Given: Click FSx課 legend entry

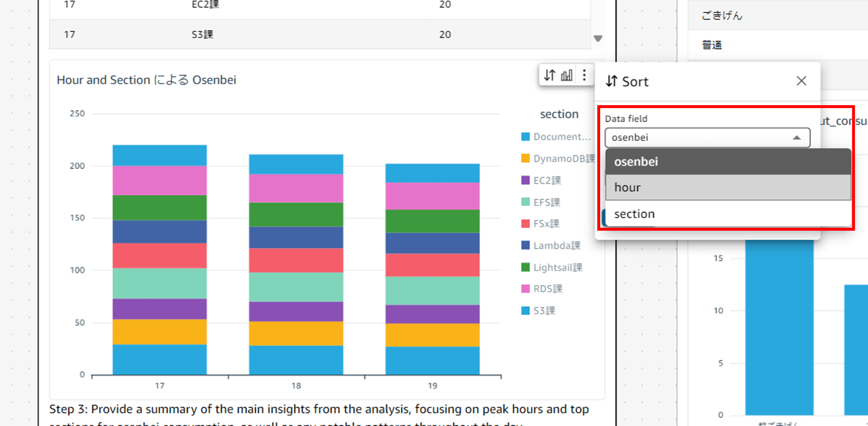Looking at the screenshot, I should [x=541, y=223].
